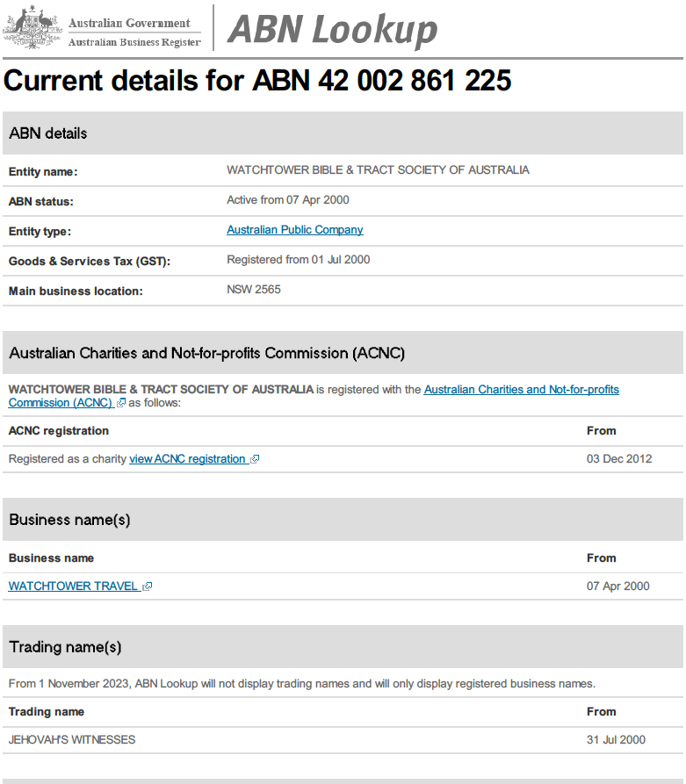Click the external link icon beside Commission (ACNC)

[x=121, y=403]
